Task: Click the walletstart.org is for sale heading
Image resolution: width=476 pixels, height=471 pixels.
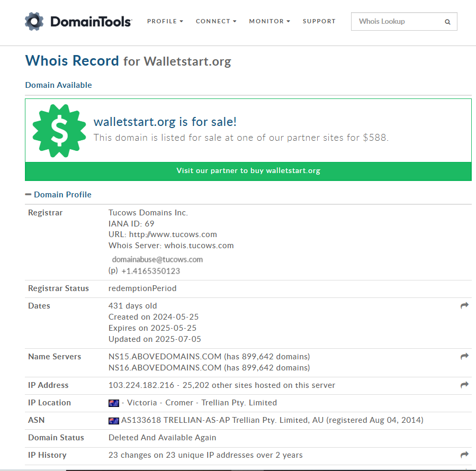Action: 165,122
